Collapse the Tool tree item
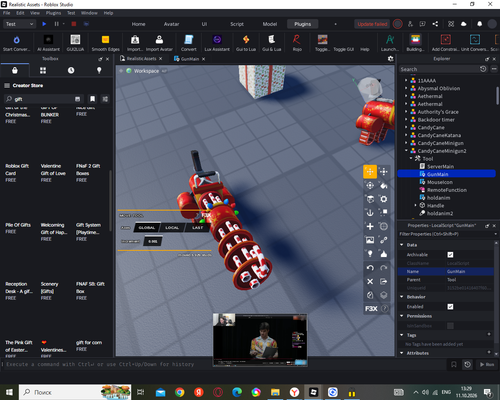The height and width of the screenshot is (400, 500). click(411, 158)
